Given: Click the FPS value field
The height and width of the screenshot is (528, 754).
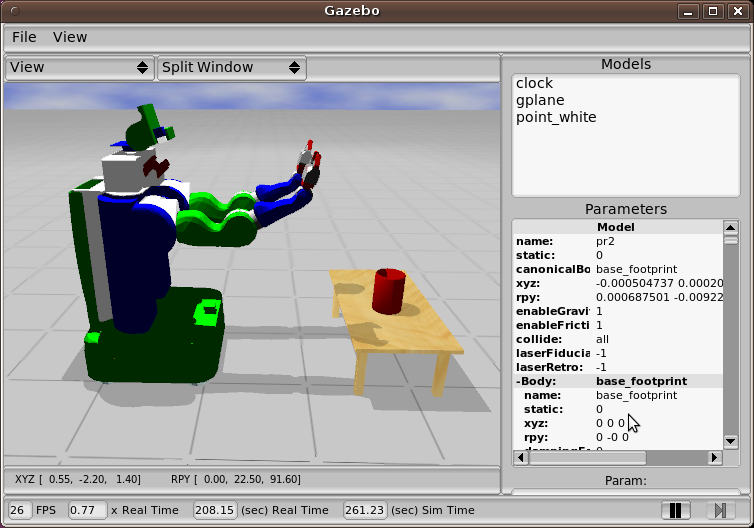Looking at the screenshot, I should [20, 510].
